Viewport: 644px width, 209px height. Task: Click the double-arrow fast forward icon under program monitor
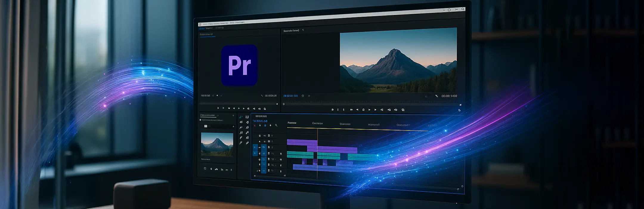point(351,110)
